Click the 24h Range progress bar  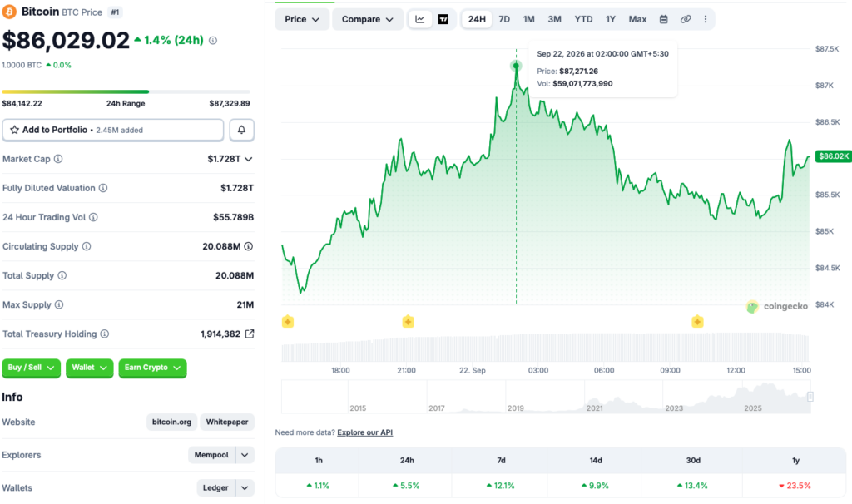pyautogui.click(x=126, y=91)
